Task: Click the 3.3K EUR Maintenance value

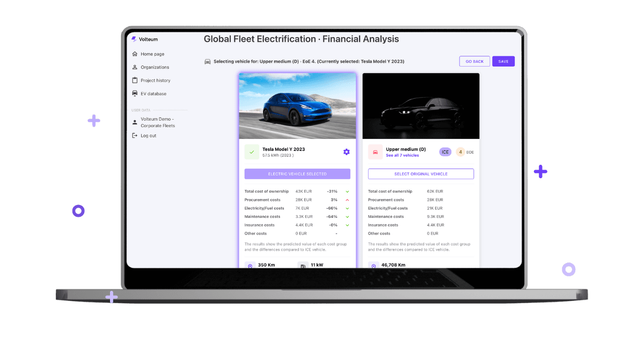Action: click(304, 217)
